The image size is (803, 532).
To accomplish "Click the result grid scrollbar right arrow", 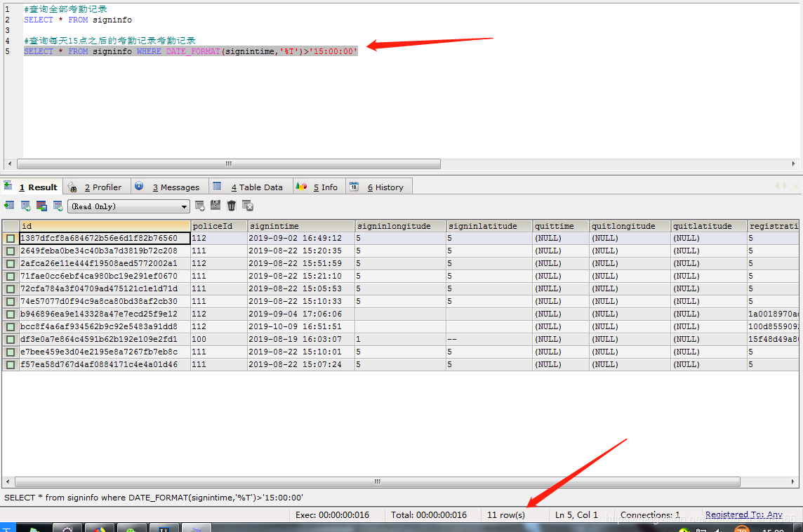I will pos(792,482).
